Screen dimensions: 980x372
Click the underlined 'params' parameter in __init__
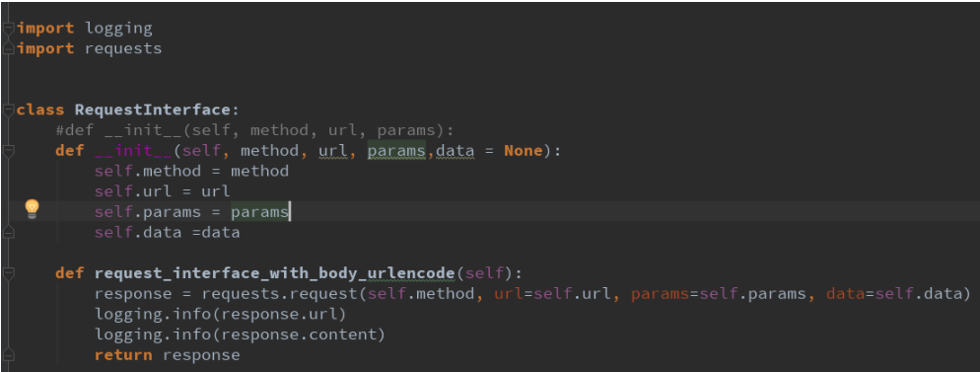click(x=396, y=151)
